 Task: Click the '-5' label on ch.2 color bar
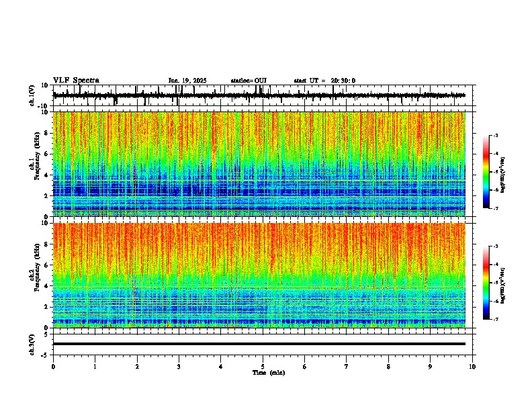[495, 283]
